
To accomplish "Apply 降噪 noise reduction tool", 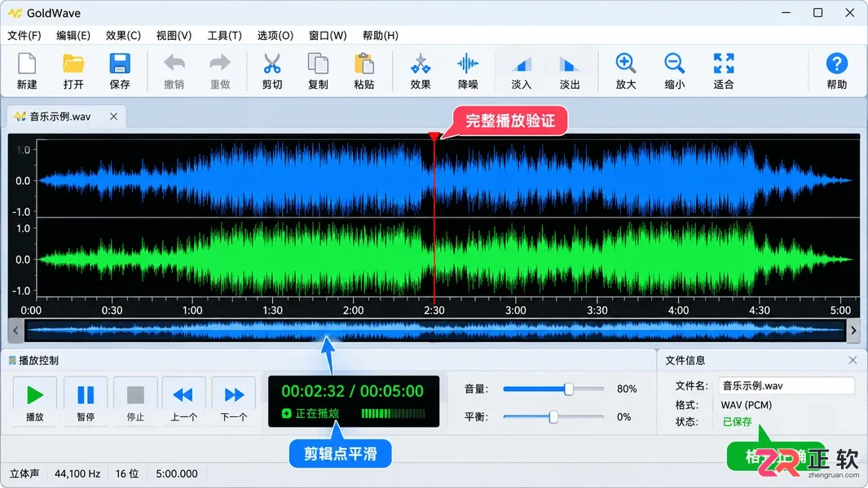I will (x=468, y=70).
